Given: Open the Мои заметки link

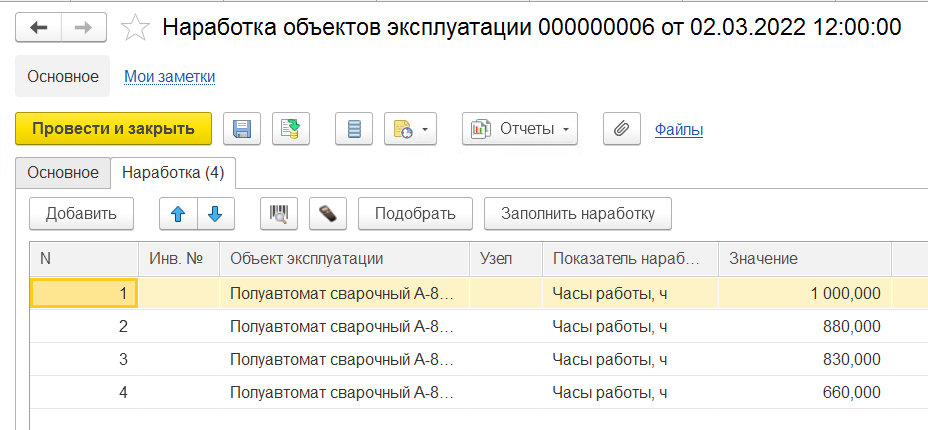Looking at the screenshot, I should pos(169,77).
